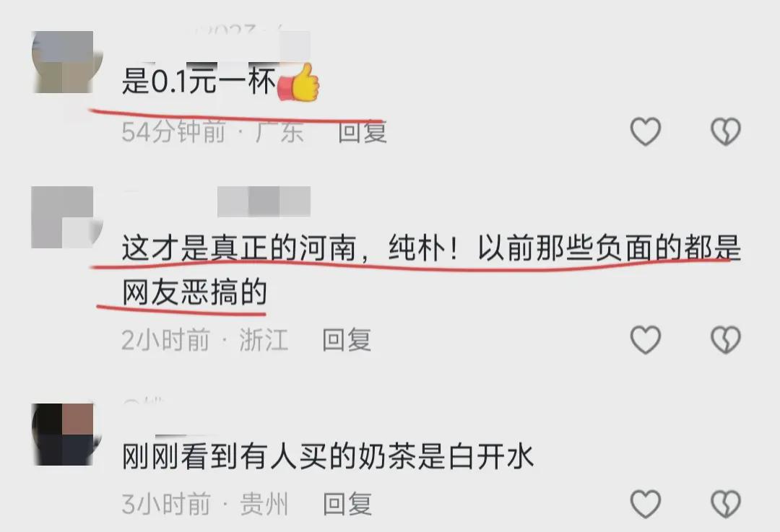Open the blurred username of second commenter
Viewport: 780px width, 532px height.
pos(264,201)
